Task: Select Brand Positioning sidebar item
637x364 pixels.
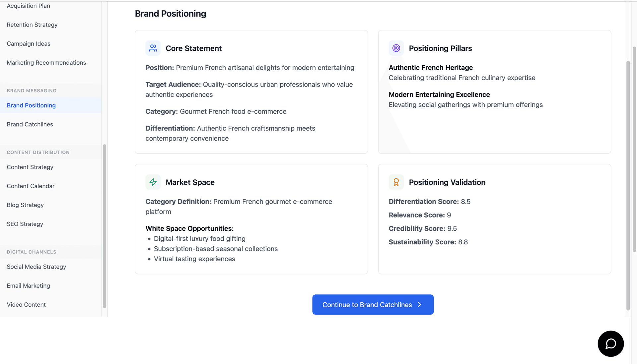Action: 31,105
